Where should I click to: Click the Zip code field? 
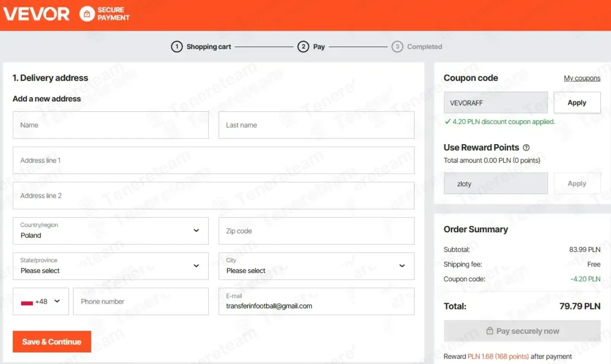317,231
